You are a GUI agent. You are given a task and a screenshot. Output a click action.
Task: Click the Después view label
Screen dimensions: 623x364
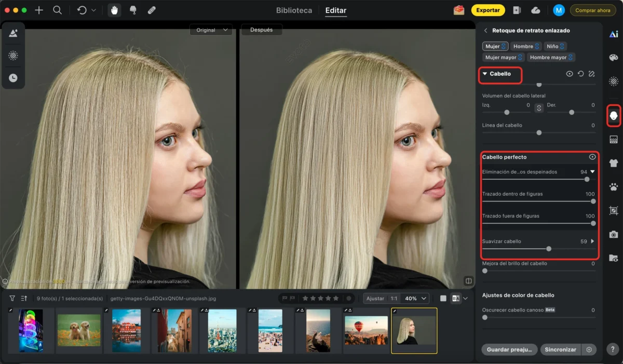pos(262,30)
